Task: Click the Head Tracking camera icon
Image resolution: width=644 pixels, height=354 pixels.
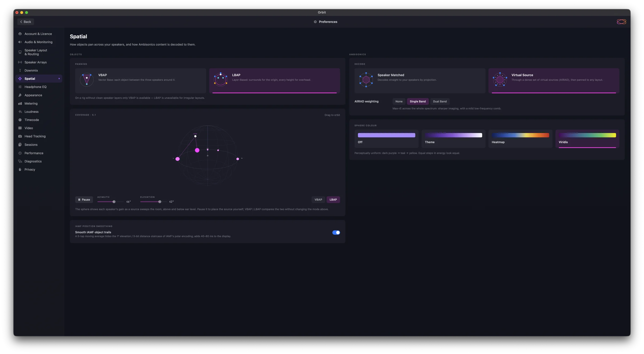Action: 20,136
